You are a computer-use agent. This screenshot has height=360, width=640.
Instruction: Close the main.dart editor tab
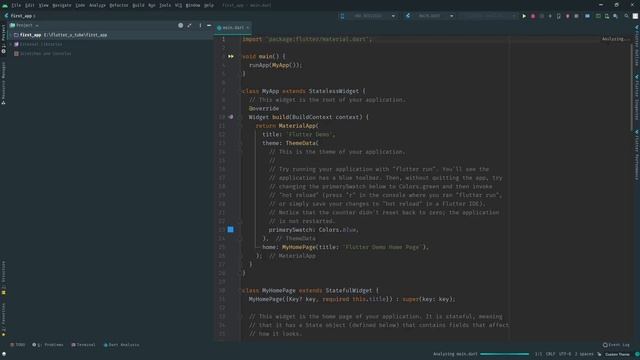coord(248,28)
